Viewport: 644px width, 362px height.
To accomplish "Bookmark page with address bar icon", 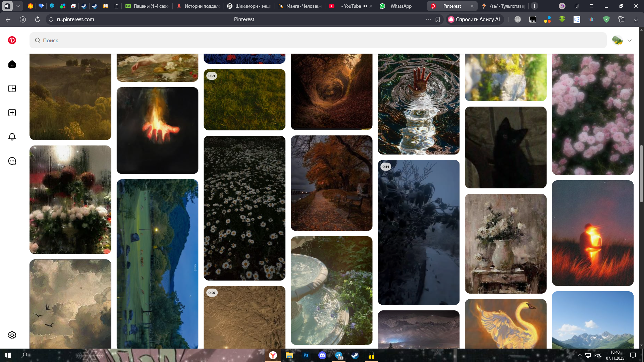I will (x=438, y=19).
